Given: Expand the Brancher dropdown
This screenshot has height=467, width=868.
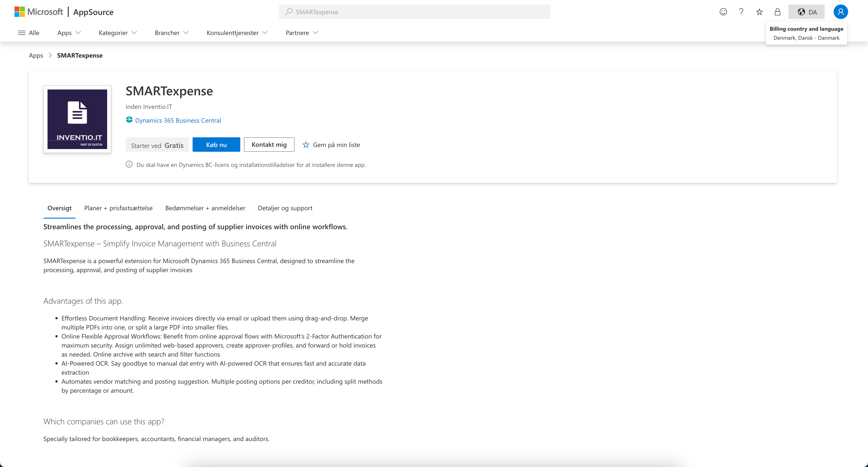Looking at the screenshot, I should (x=172, y=33).
